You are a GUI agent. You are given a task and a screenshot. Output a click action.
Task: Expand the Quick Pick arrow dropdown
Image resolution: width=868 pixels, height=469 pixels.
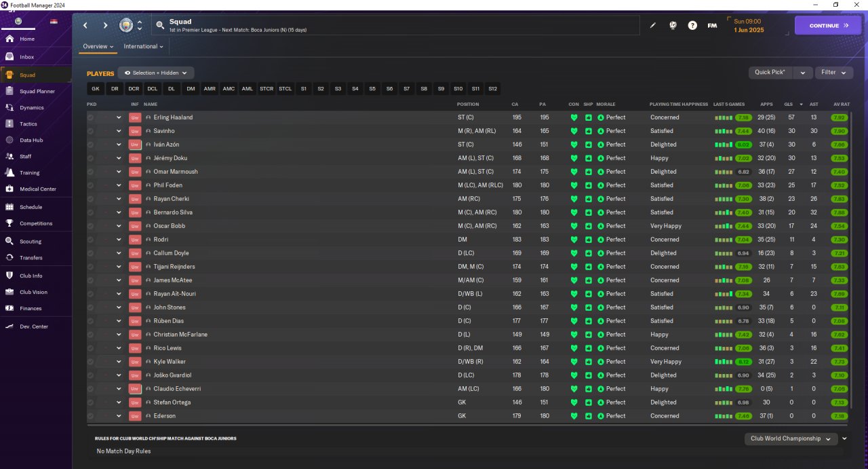click(802, 73)
